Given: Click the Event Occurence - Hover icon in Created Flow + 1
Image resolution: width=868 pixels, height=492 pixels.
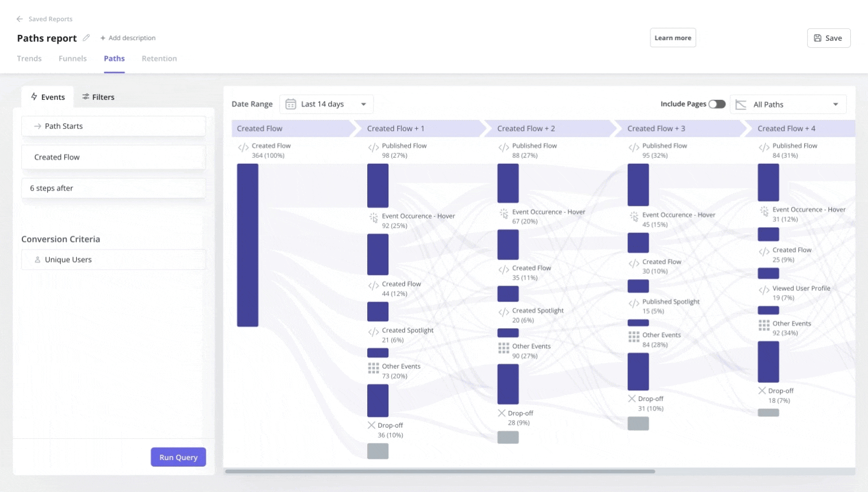Looking at the screenshot, I should pos(374,218).
